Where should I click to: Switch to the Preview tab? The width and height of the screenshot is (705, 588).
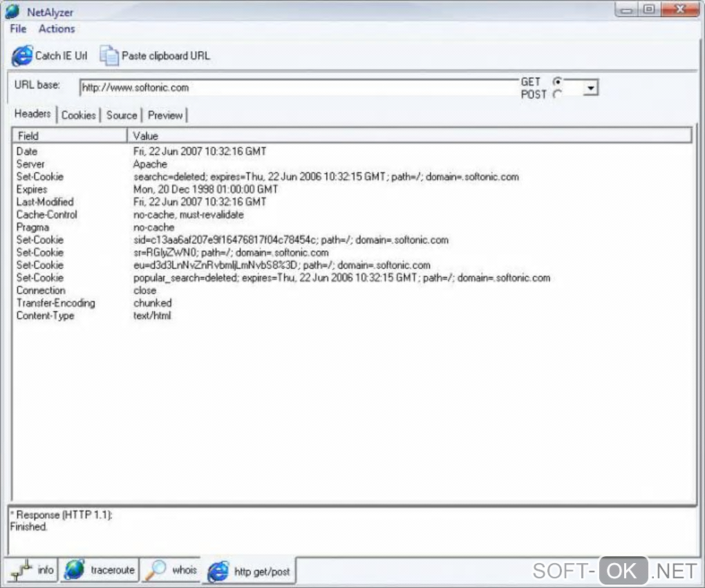pos(165,115)
